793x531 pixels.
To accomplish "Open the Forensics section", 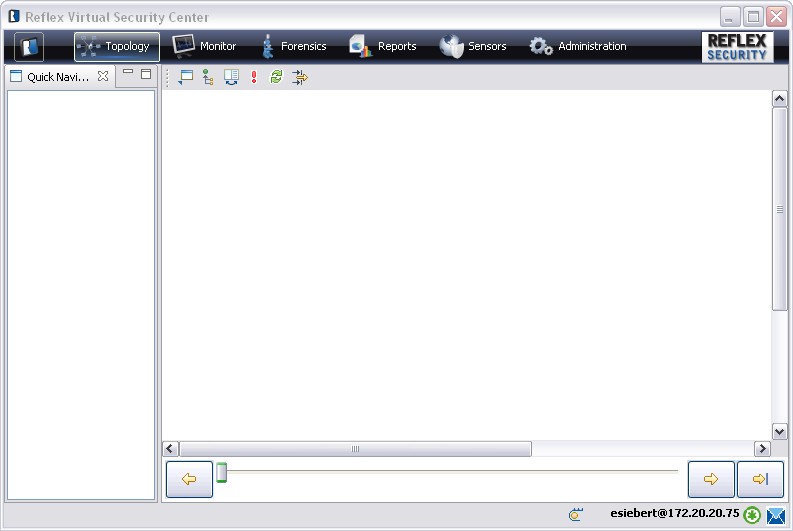I will tap(293, 47).
